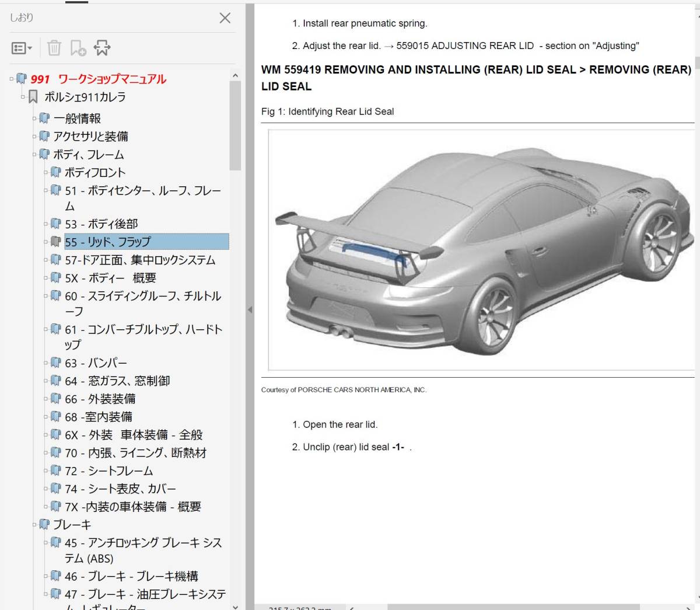
Task: Click bookmark icon beside 46 - ブレーキ - ブレーキ機構
Action: pos(56,576)
